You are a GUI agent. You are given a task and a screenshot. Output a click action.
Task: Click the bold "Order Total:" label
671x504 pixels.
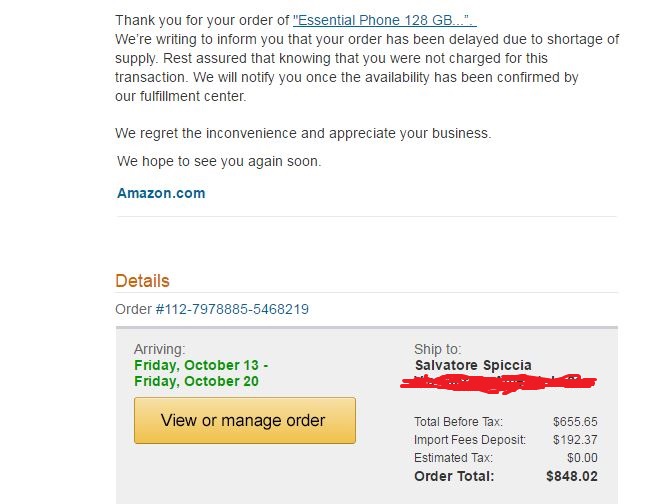tap(454, 476)
